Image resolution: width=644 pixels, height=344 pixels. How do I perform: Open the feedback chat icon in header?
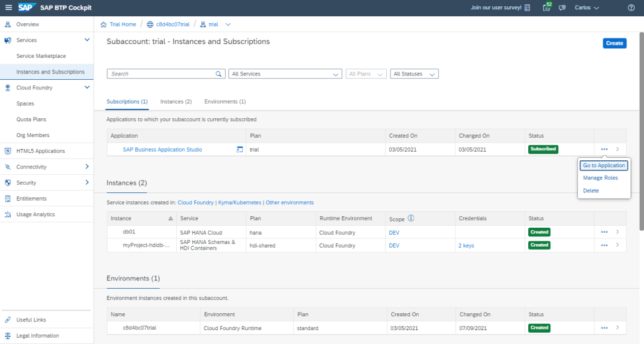(x=562, y=8)
